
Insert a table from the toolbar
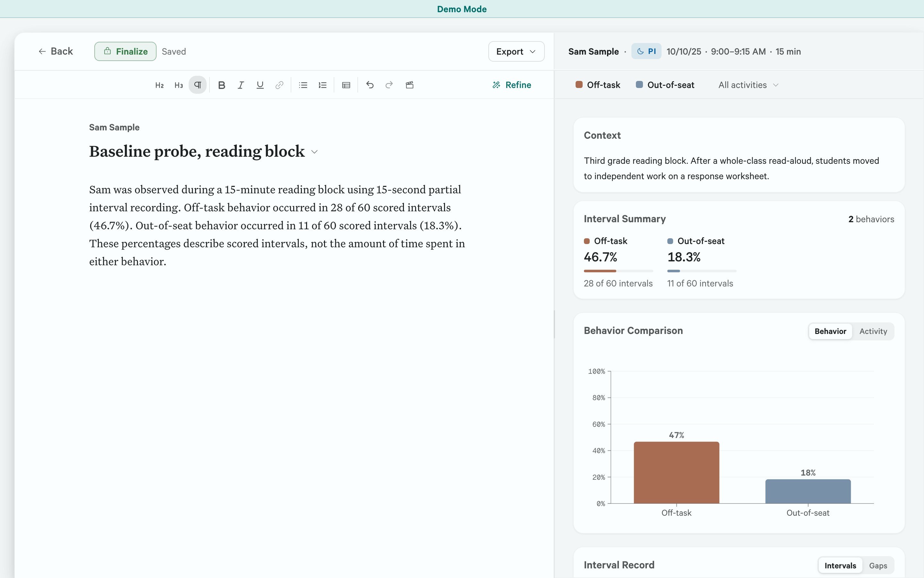coord(346,85)
